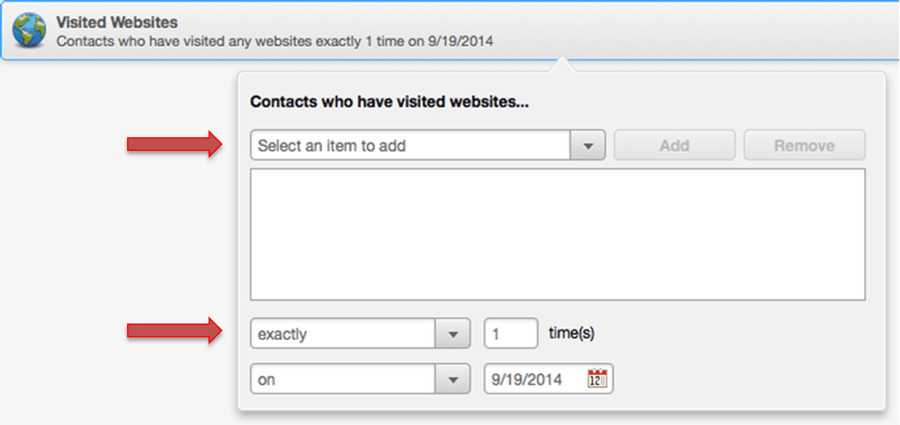Click the upper red arrow pointing at item selector
900x425 pixels.
173,146
